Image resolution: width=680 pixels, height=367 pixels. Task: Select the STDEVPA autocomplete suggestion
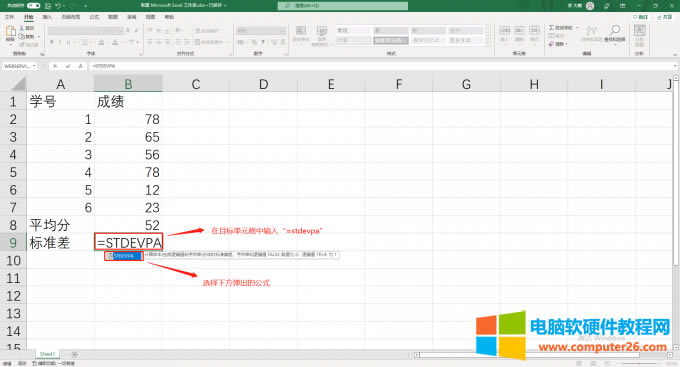[124, 256]
